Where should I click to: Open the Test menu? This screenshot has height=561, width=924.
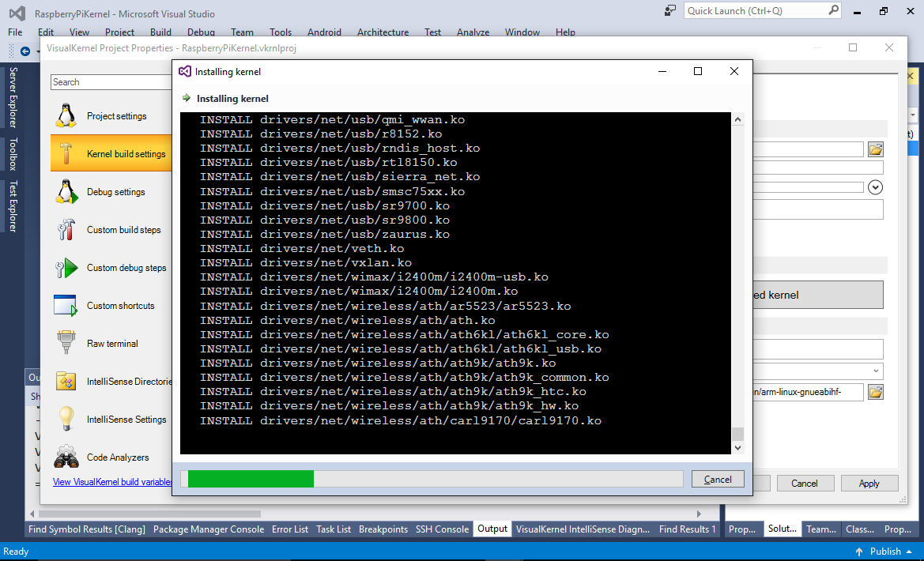point(432,32)
